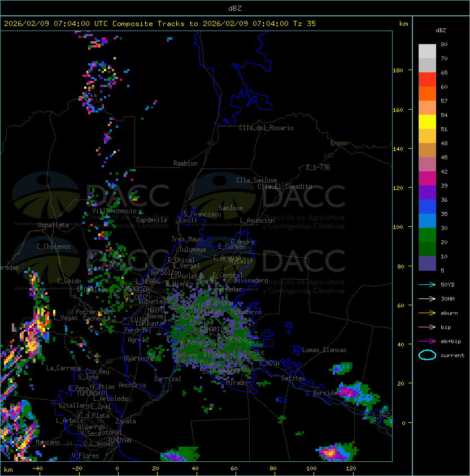Click the 'V_Flores' map label
470x476 pixels.
tap(85, 456)
